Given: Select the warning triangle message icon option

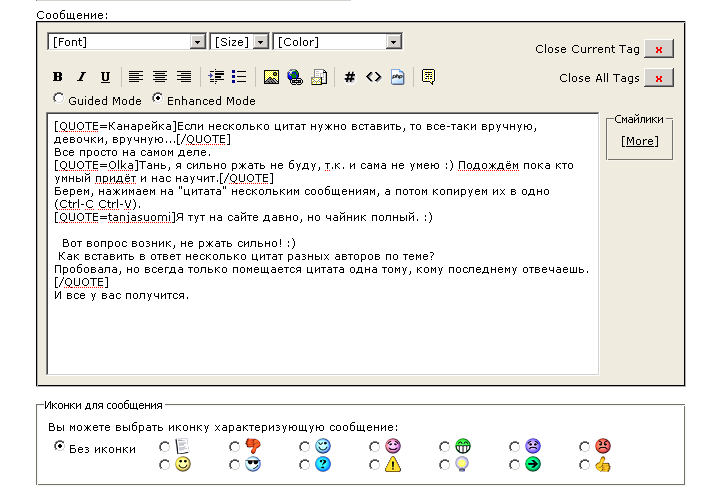Looking at the screenshot, I should tap(374, 464).
